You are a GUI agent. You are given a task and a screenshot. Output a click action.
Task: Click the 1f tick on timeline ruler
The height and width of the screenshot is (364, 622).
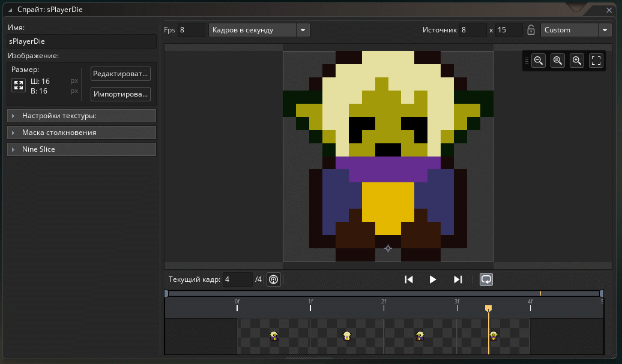(x=310, y=308)
